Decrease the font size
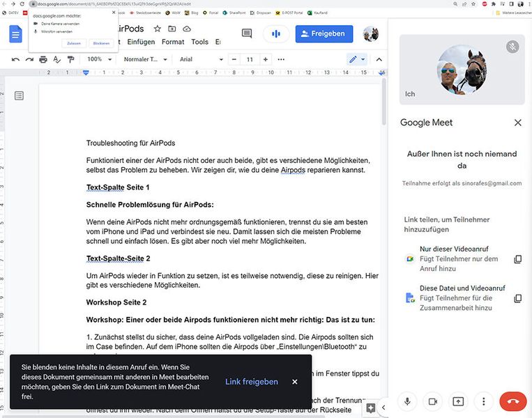 pos(234,59)
